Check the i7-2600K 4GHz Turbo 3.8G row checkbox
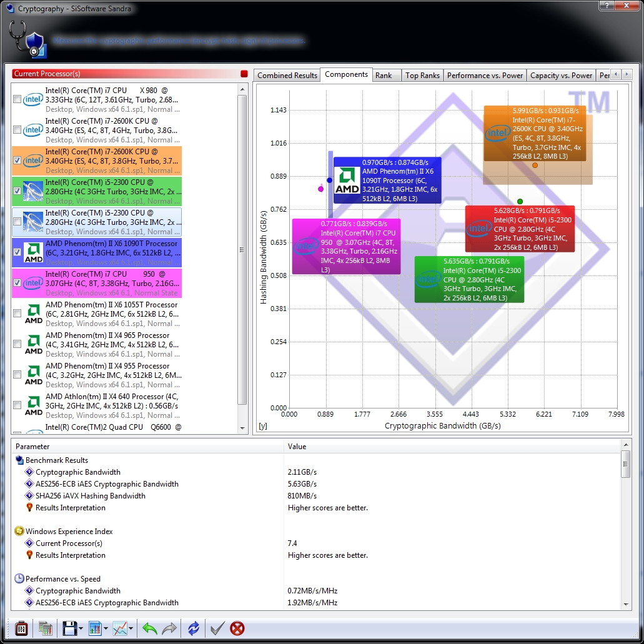644x644 pixels. 17,130
